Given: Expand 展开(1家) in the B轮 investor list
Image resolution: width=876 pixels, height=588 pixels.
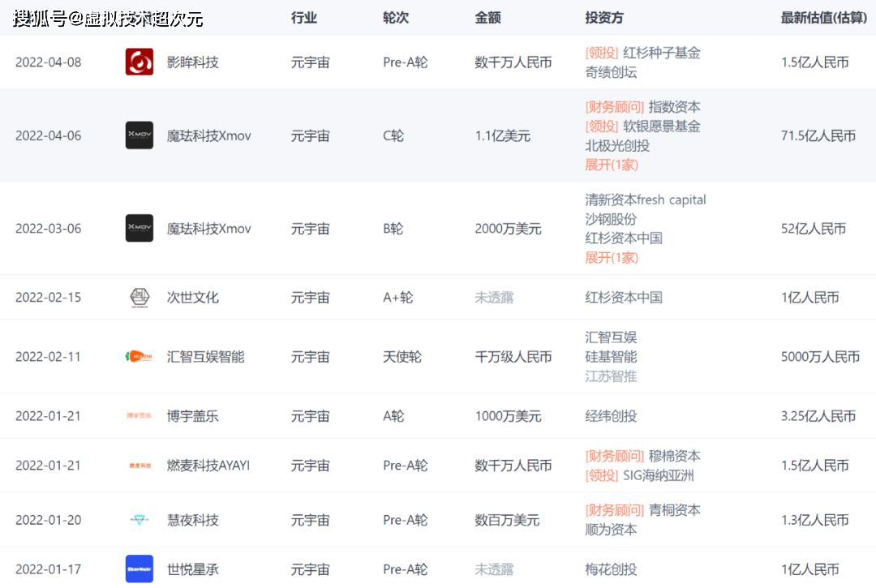Looking at the screenshot, I should coord(611,257).
